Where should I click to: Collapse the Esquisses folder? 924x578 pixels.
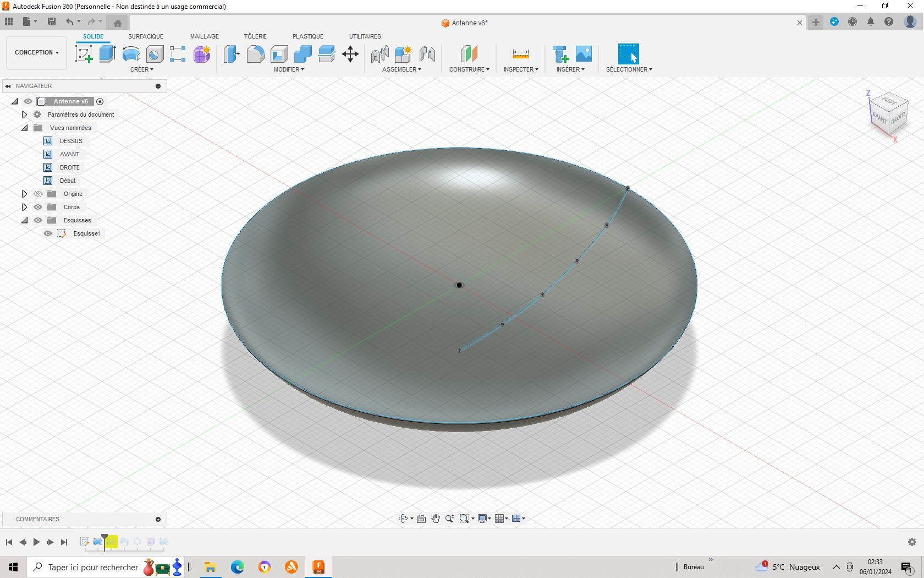[x=25, y=220]
